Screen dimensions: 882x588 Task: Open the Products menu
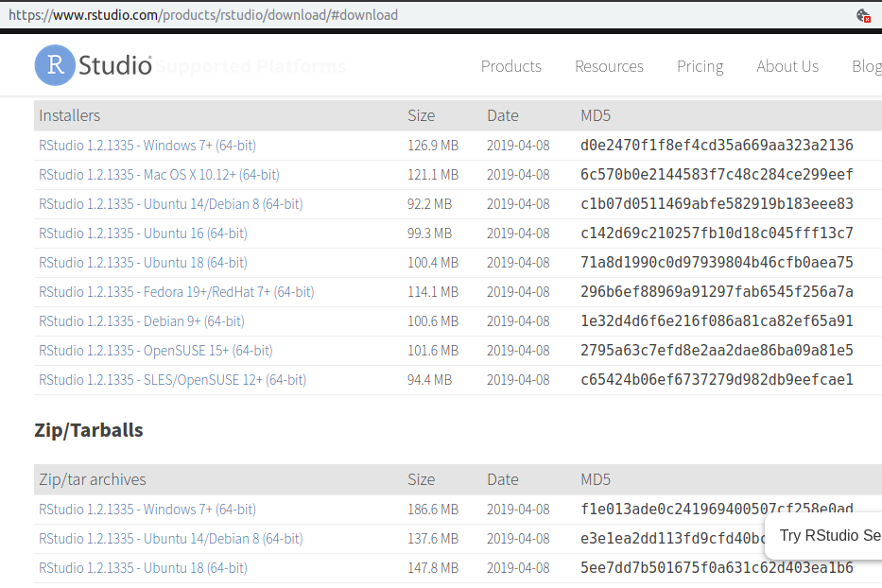click(x=510, y=66)
